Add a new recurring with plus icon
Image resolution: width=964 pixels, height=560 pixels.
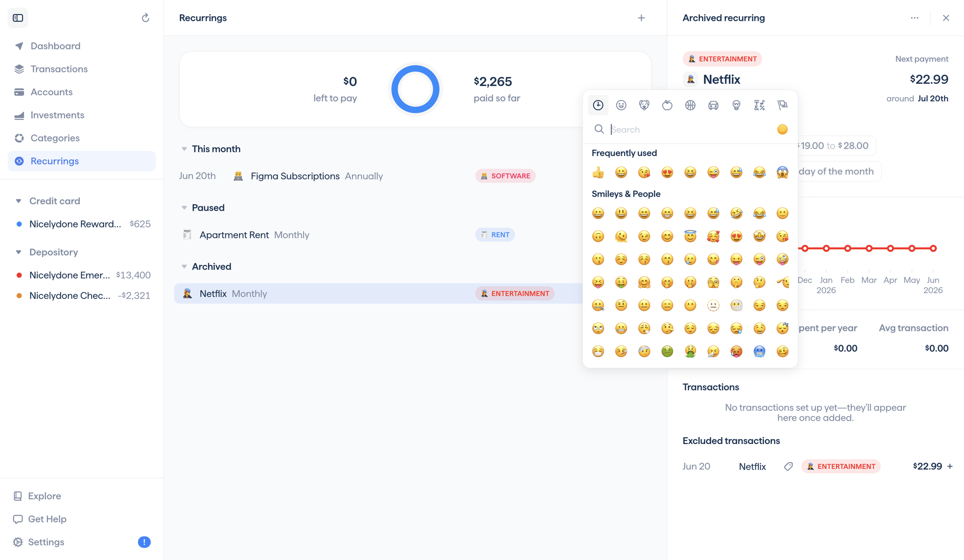pyautogui.click(x=641, y=18)
